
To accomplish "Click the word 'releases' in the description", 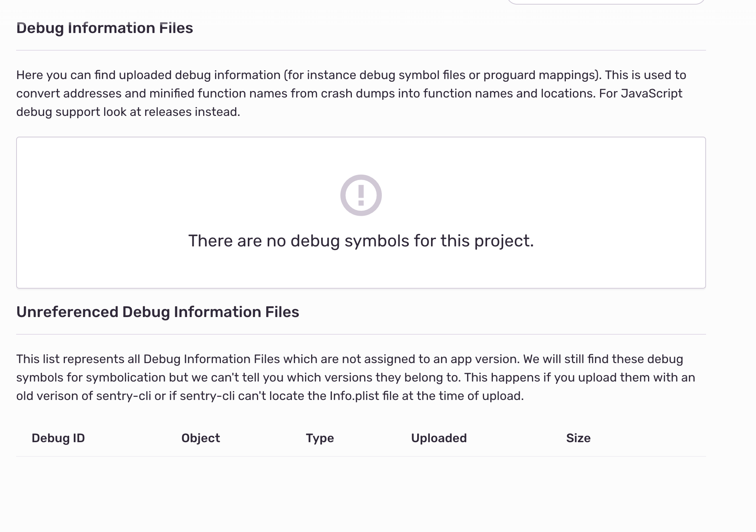I will point(167,112).
